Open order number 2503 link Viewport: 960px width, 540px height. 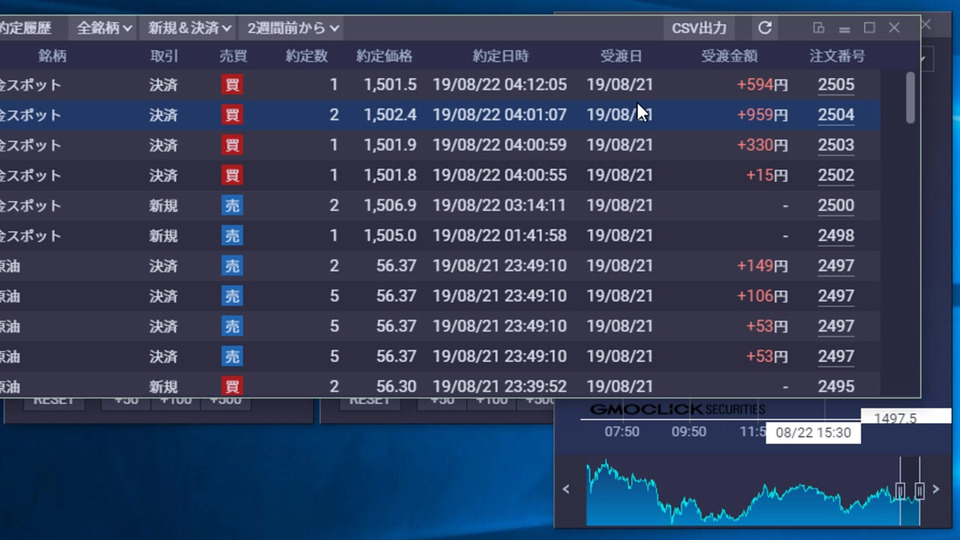tap(836, 145)
